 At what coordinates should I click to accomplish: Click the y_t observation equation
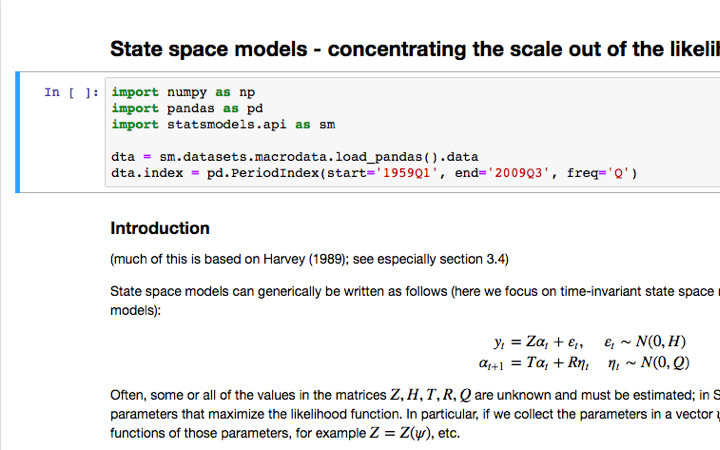[585, 341]
